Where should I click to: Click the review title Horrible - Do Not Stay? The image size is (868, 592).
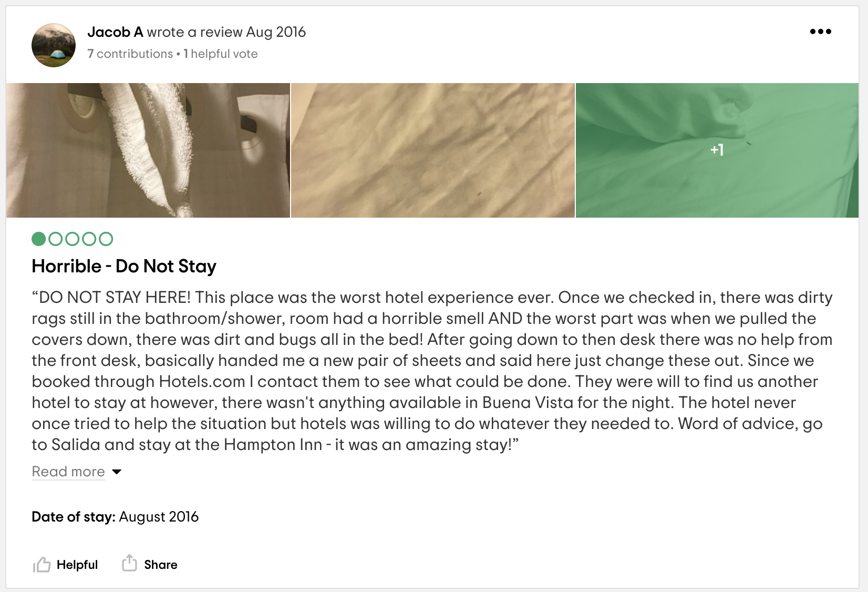(x=124, y=266)
